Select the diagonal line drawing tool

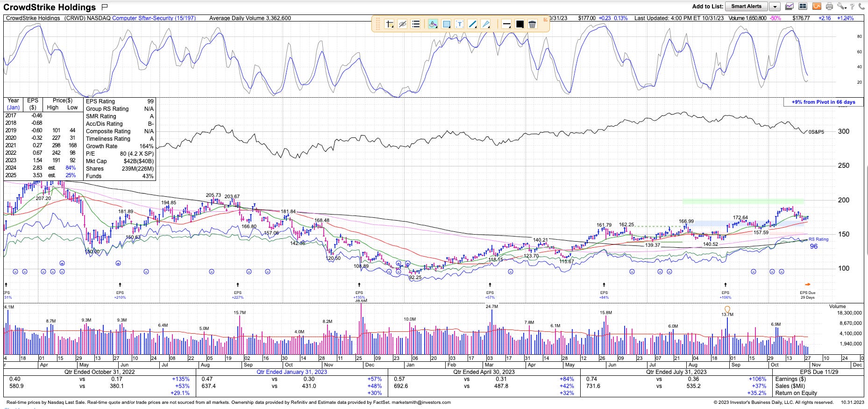472,24
